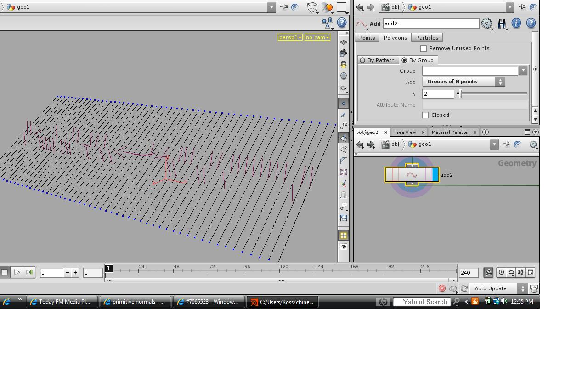This screenshot has height=368, width=588.
Task: Open the primitive normals taskbar window
Action: [135, 302]
